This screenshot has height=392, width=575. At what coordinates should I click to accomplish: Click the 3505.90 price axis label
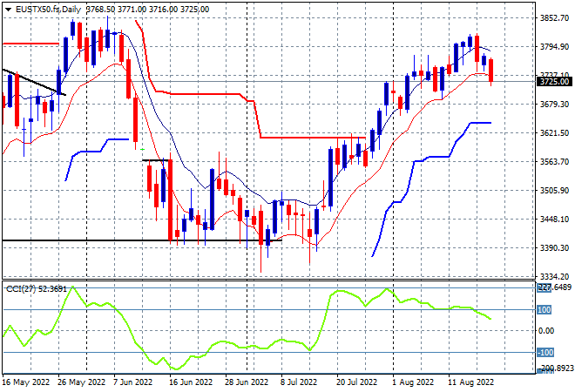pyautogui.click(x=554, y=190)
